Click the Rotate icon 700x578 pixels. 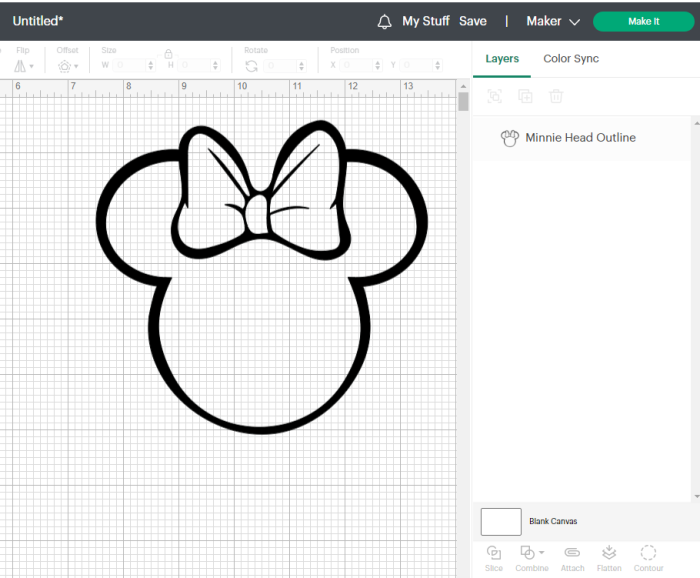coord(251,66)
